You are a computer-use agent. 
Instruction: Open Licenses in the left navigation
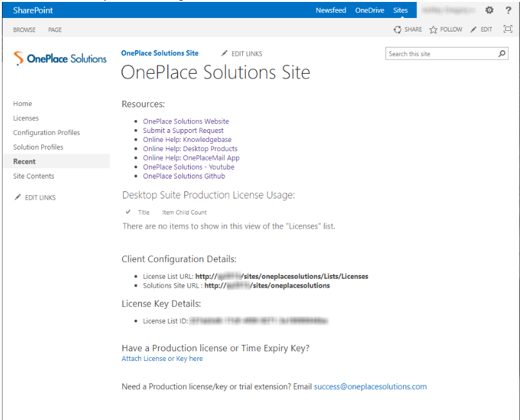(x=26, y=118)
